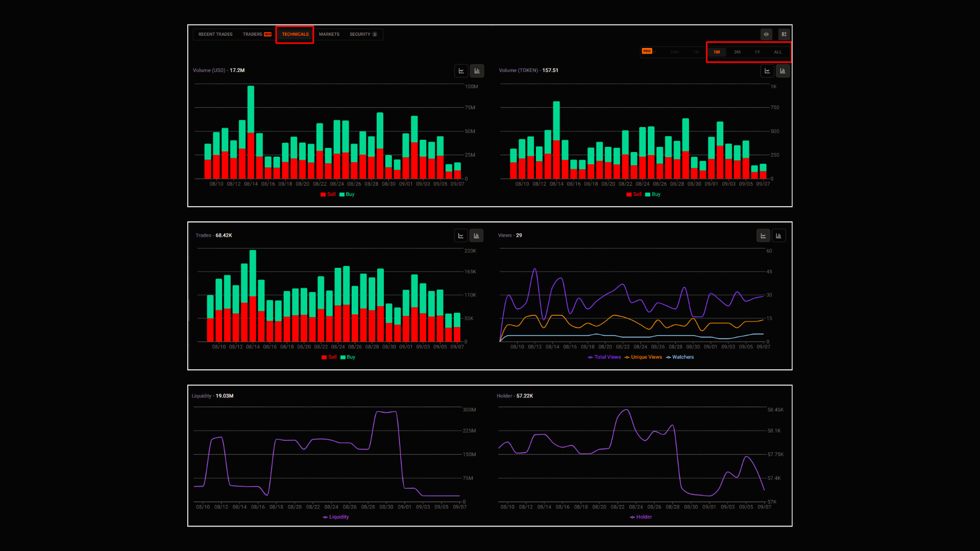Switch to the Markets tab

point(329,34)
